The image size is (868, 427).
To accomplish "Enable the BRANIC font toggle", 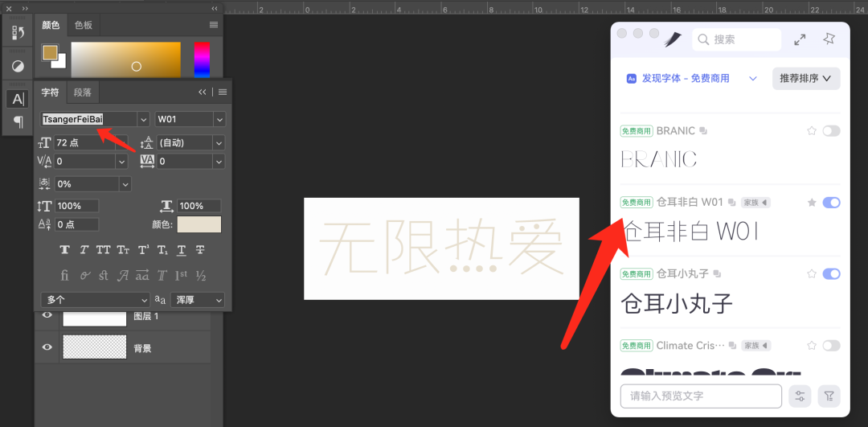I will point(831,130).
